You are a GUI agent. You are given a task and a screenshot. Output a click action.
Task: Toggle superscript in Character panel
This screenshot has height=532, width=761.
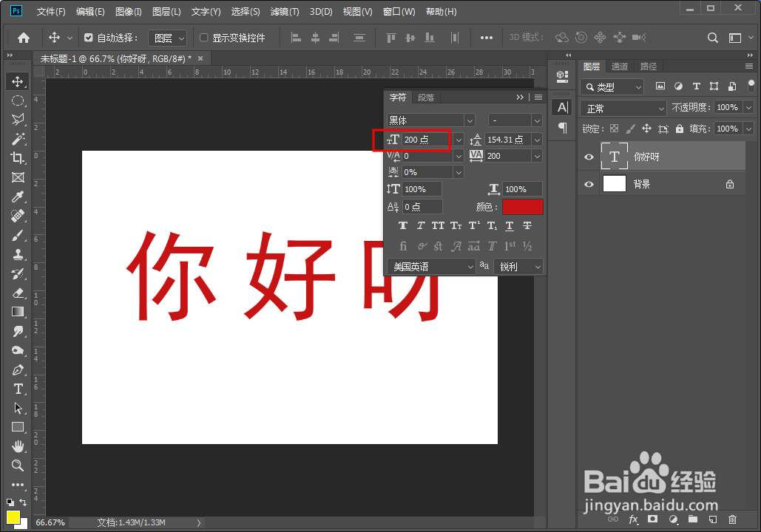click(x=474, y=225)
